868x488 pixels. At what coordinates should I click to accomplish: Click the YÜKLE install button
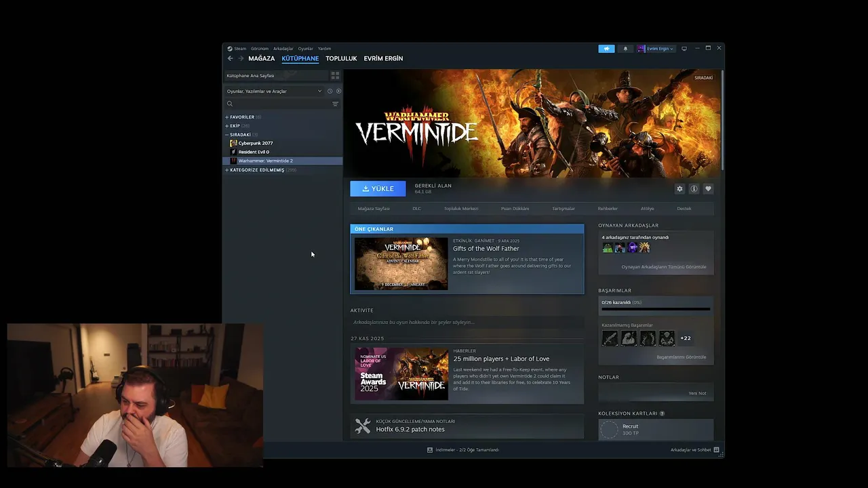pyautogui.click(x=378, y=189)
